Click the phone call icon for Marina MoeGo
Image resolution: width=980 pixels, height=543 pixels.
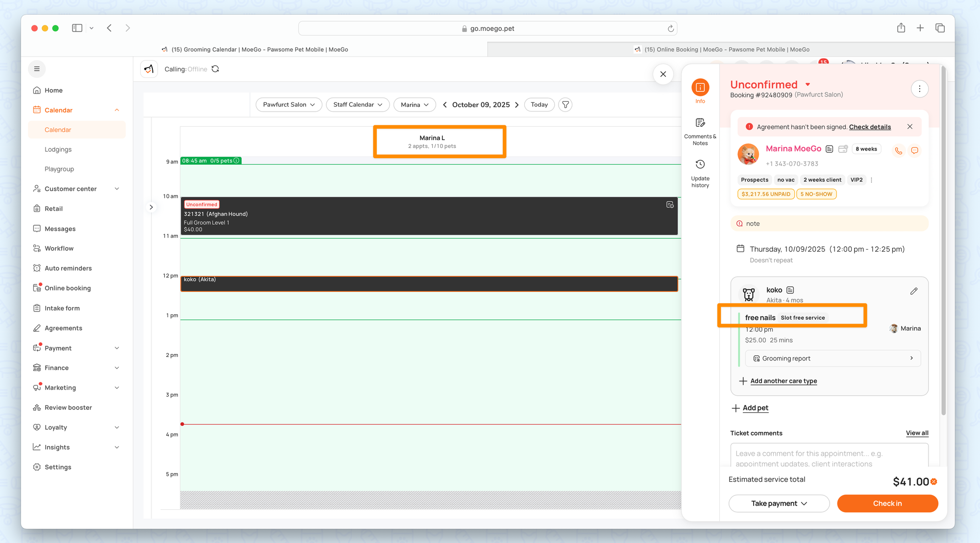click(x=898, y=151)
